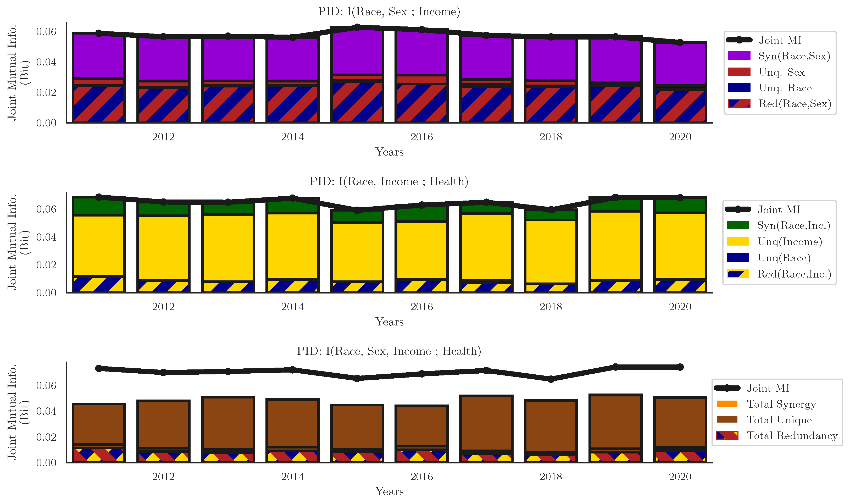850x504 pixels.
Task: Click Unq. Sex legend color swatch
Action: 738,70
